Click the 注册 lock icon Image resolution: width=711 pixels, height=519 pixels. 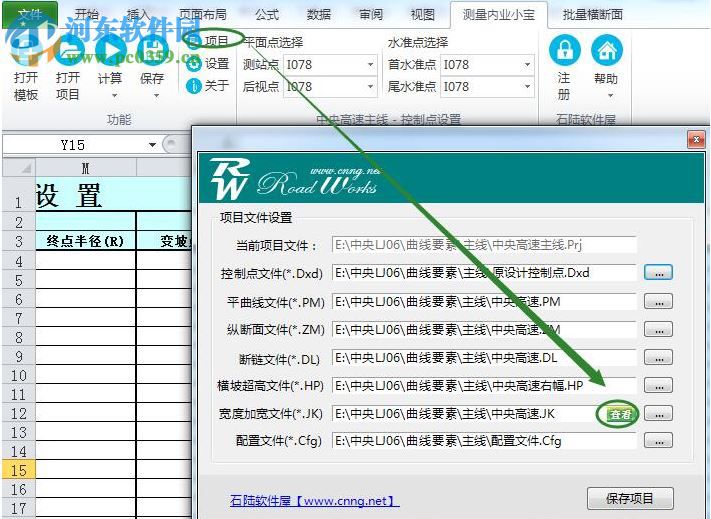click(565, 50)
